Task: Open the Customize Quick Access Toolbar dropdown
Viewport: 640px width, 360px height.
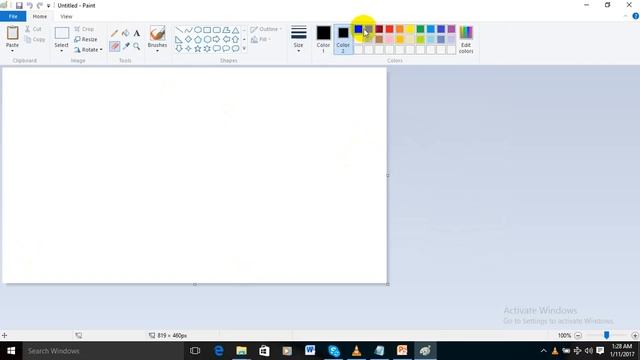Action: coord(48,6)
